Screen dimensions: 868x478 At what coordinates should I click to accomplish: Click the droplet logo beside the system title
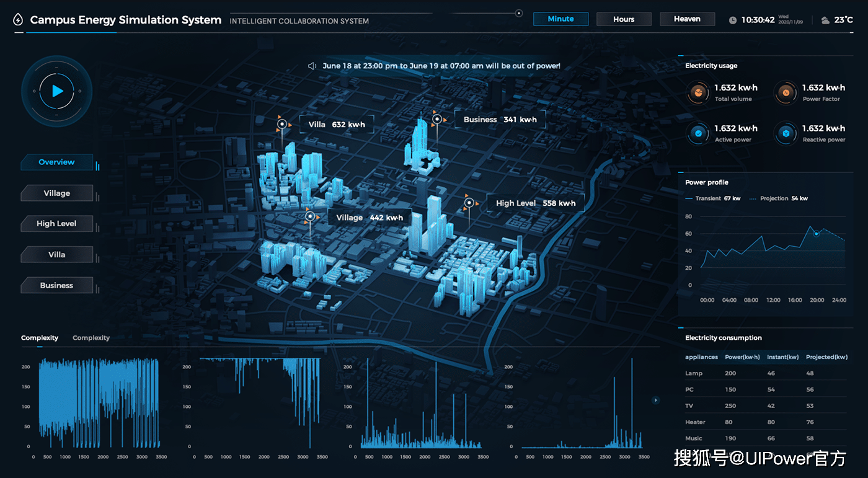click(x=18, y=20)
